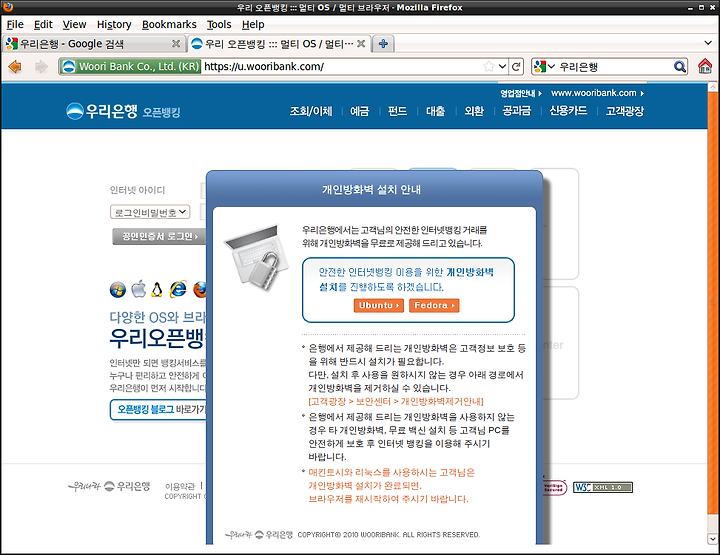Open the search engine selector dropdown
Image resolution: width=720 pixels, height=555 pixels.
545,67
